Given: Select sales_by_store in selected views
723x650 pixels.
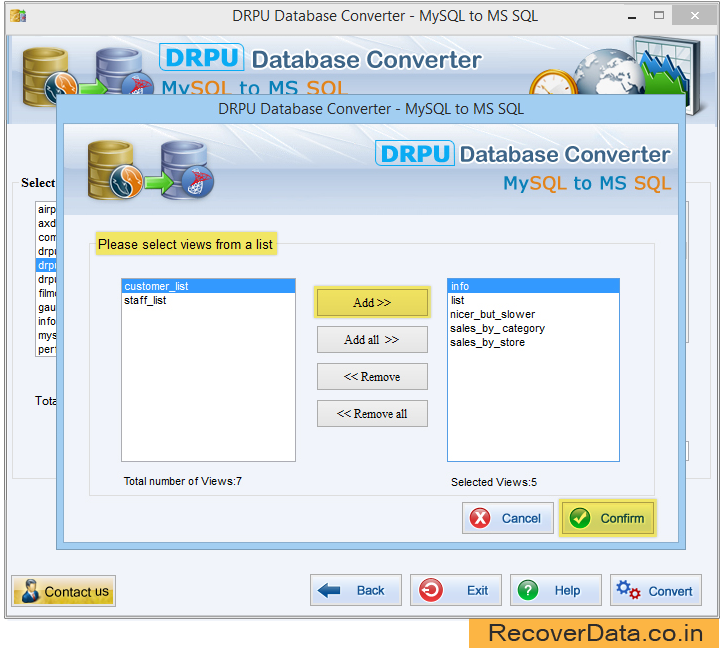Looking at the screenshot, I should 533,343.
